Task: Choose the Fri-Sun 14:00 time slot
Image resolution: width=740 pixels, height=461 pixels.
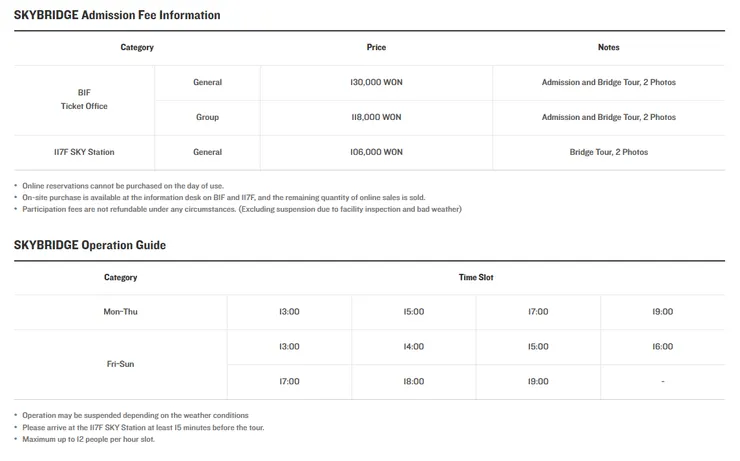Action: [413, 347]
